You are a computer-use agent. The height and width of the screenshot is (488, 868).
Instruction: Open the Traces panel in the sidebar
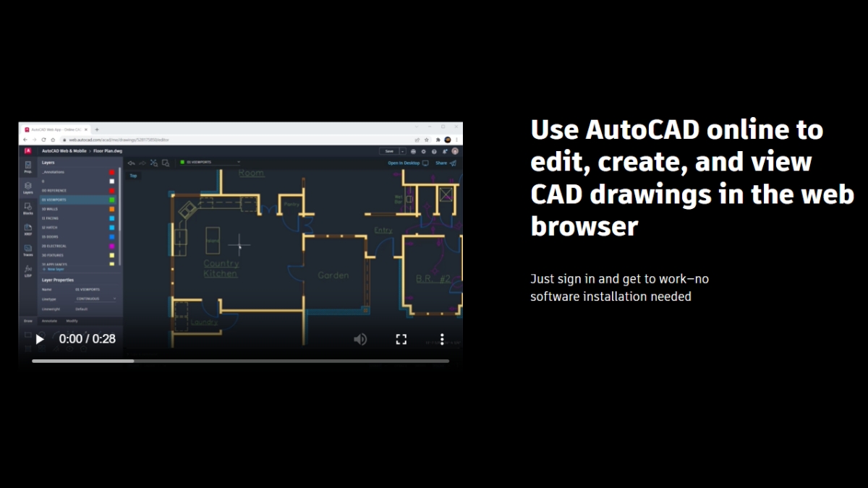pos(27,252)
